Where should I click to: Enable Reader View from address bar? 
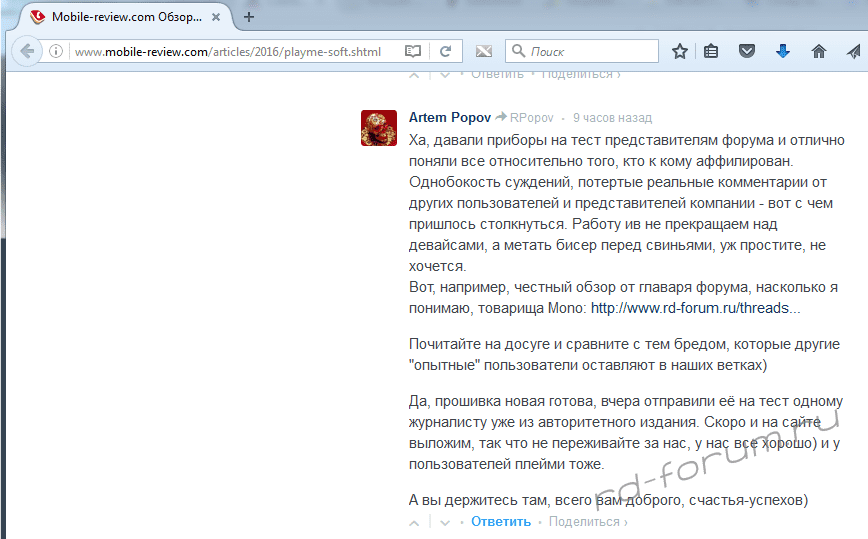[x=412, y=51]
